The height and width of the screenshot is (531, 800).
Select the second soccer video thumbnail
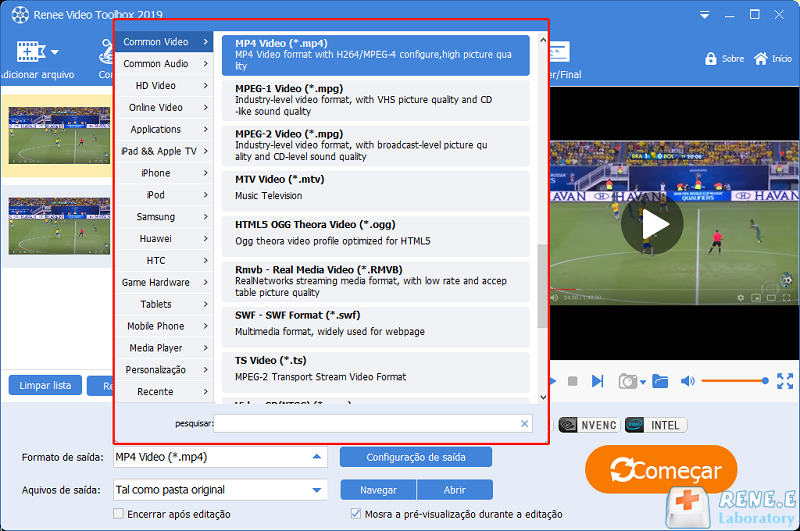59,226
